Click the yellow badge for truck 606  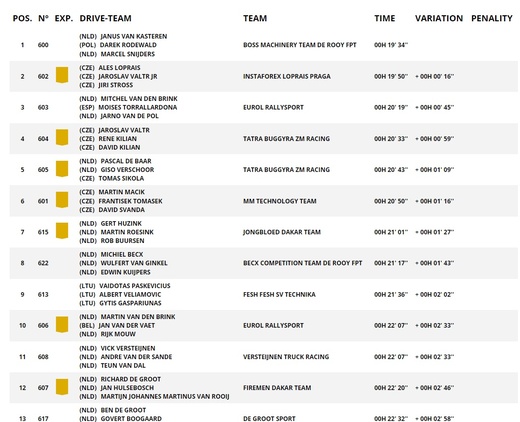[x=62, y=324]
